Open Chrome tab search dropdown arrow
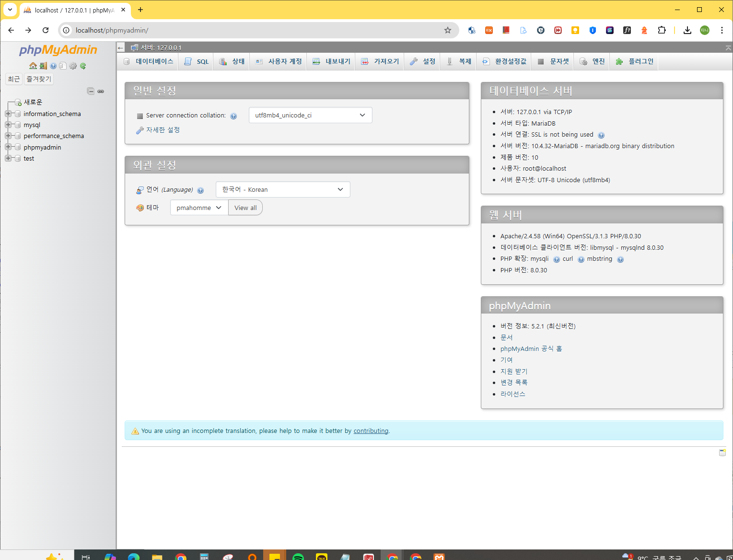The height and width of the screenshot is (560, 733). click(10, 10)
